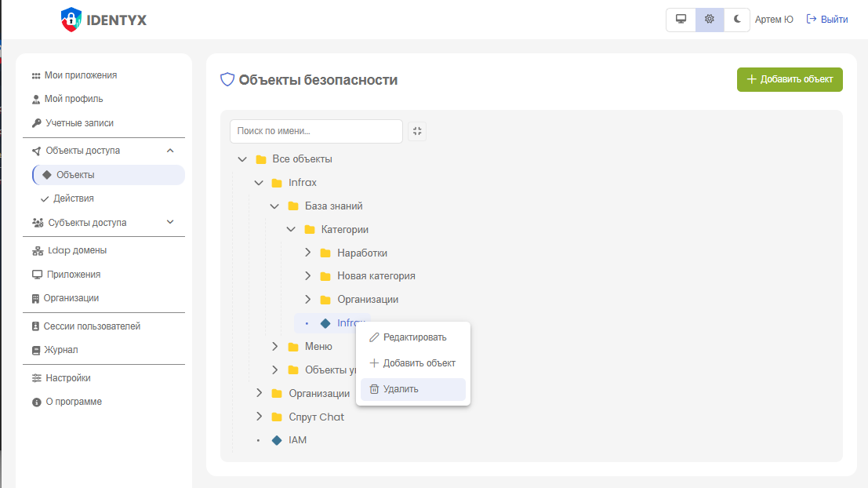Select the gear theme mode button
Image resolution: width=868 pixels, height=488 pixels.
[710, 20]
